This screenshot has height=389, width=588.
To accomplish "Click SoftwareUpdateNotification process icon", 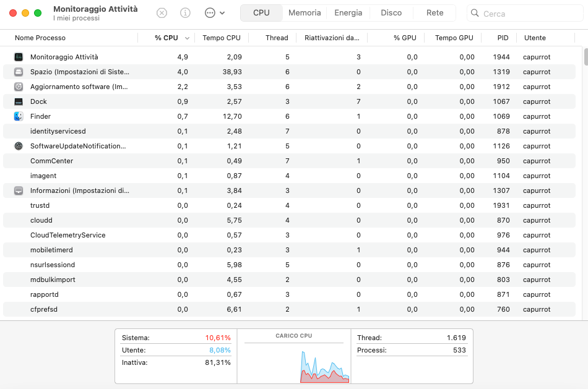I will point(19,146).
